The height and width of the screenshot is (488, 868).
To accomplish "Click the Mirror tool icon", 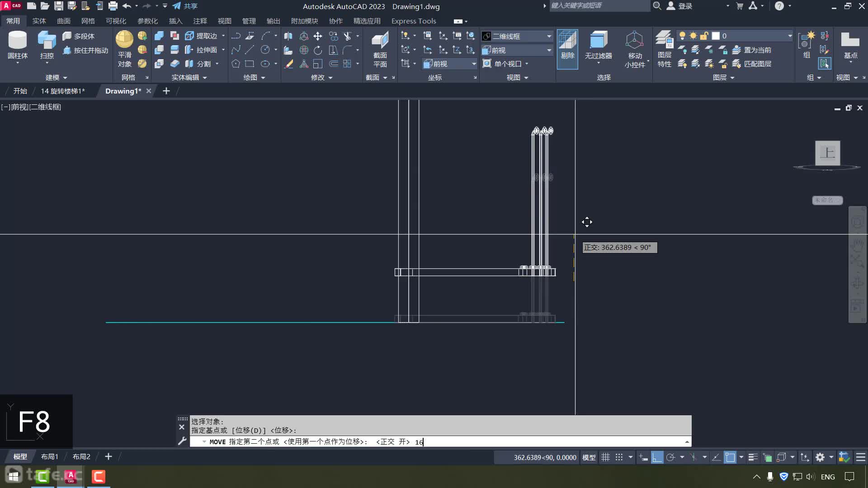I will click(x=288, y=36).
